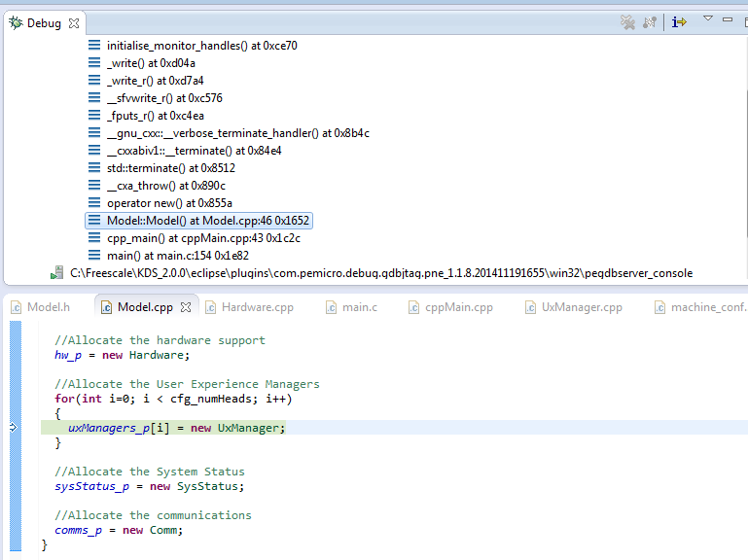
Task: Select stack frame __cxxabiv1::__terminate() at 0x84e4
Action: (195, 151)
